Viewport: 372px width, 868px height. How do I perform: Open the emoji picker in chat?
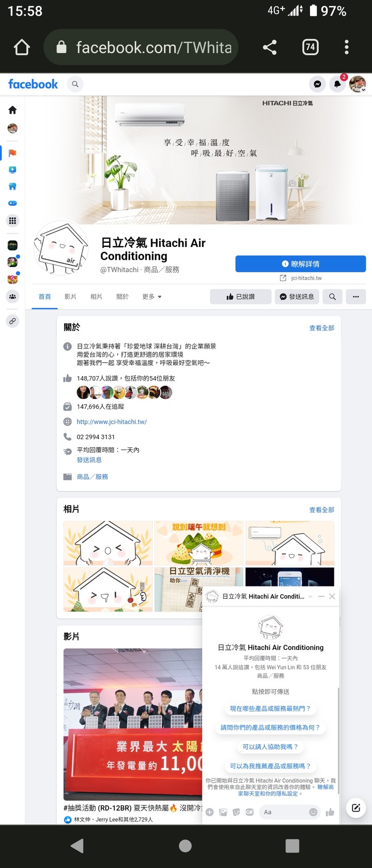(313, 812)
